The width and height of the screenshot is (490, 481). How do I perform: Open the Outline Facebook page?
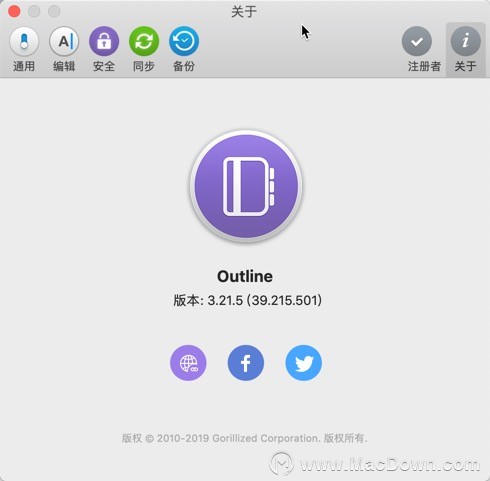click(246, 363)
